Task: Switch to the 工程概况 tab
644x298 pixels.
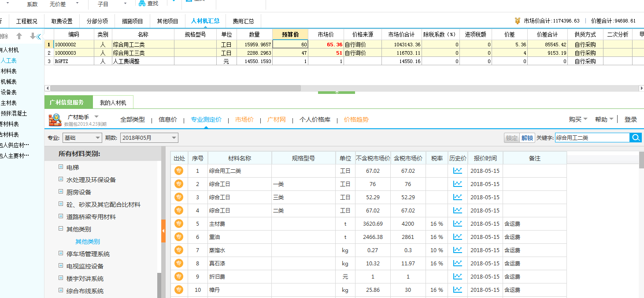Action: click(x=27, y=21)
